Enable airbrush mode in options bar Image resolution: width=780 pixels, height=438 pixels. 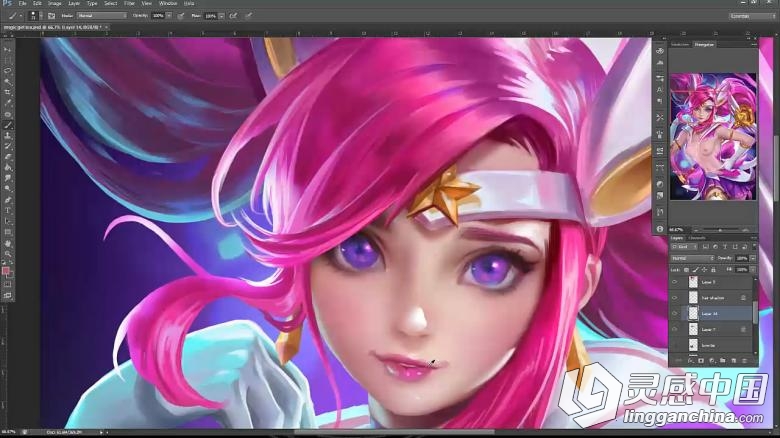tap(233, 16)
